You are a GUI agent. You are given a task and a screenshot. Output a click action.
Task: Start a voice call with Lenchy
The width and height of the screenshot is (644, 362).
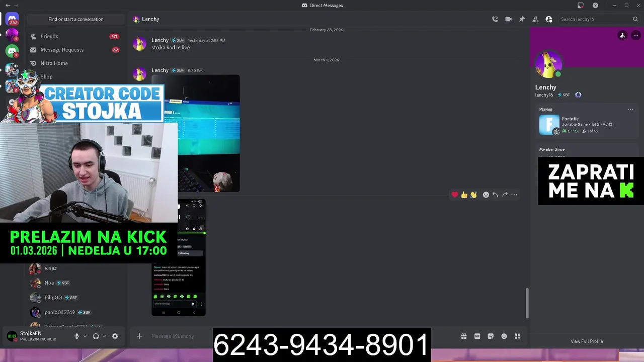pos(495,19)
